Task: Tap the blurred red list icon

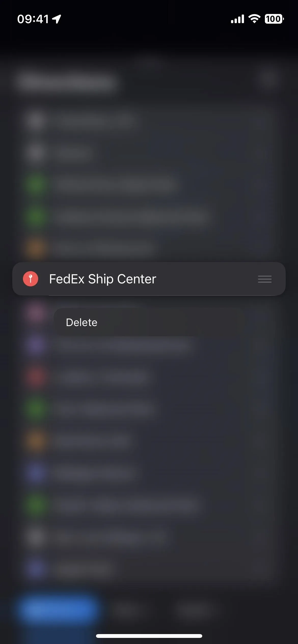Action: click(x=36, y=377)
